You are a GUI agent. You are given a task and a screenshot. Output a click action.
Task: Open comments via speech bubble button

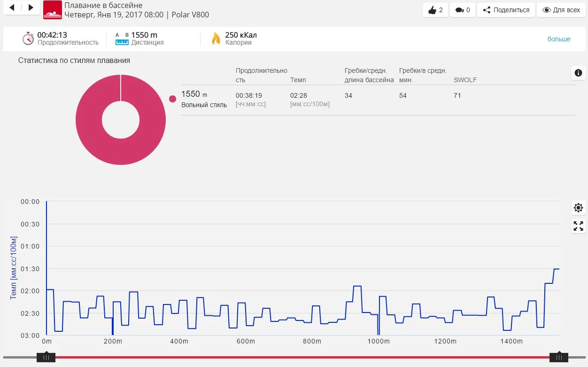point(463,10)
